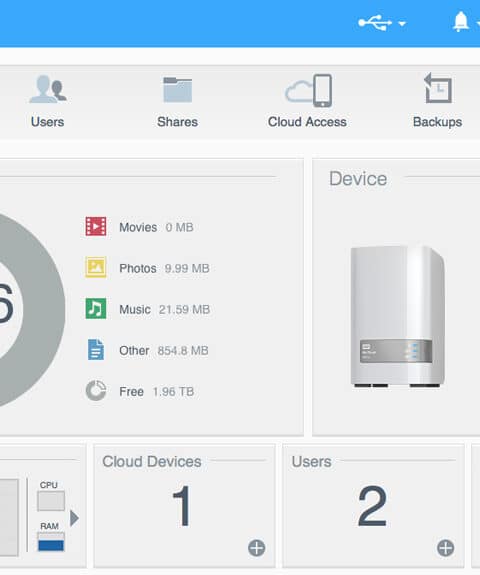This screenshot has height=575, width=480.
Task: Click the yellow Photos icon
Action: click(96, 267)
